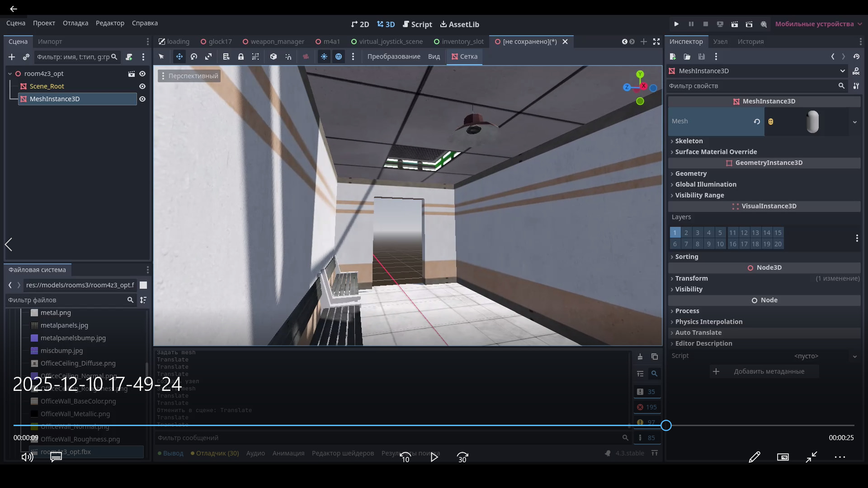Viewport: 868px width, 488px height.
Task: Enable render layer 2
Action: pos(686,233)
